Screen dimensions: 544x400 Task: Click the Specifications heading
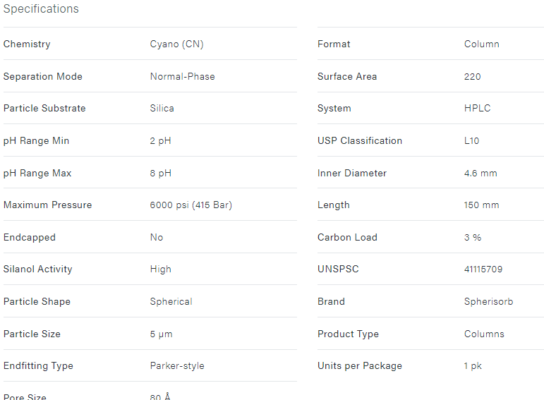[41, 9]
